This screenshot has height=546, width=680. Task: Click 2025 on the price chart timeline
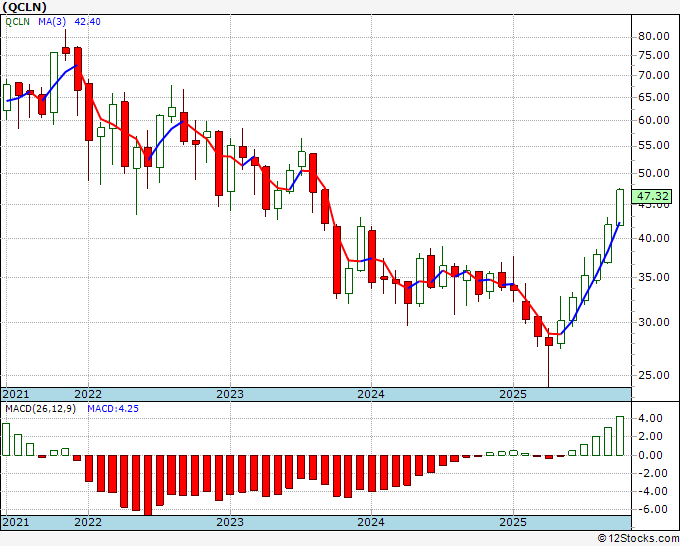[x=513, y=394]
